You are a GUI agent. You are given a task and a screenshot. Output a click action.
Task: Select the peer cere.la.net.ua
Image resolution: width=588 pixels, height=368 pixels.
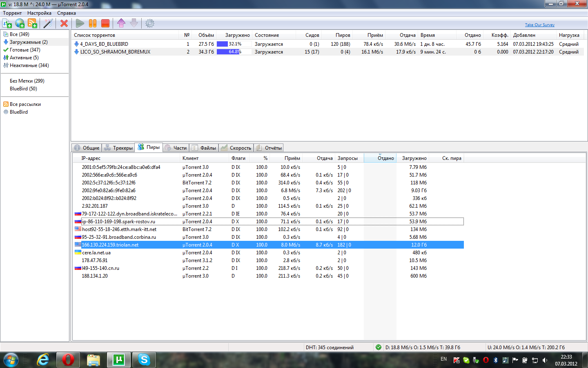[x=269, y=253]
